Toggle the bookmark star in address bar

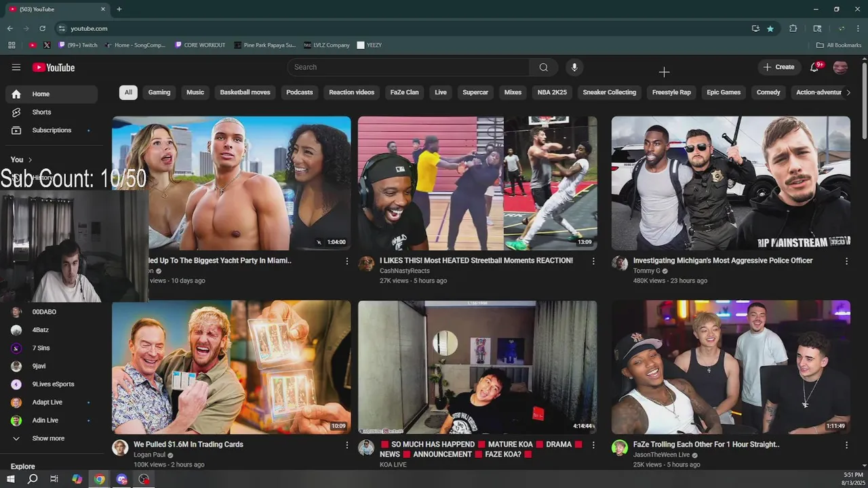pos(770,28)
